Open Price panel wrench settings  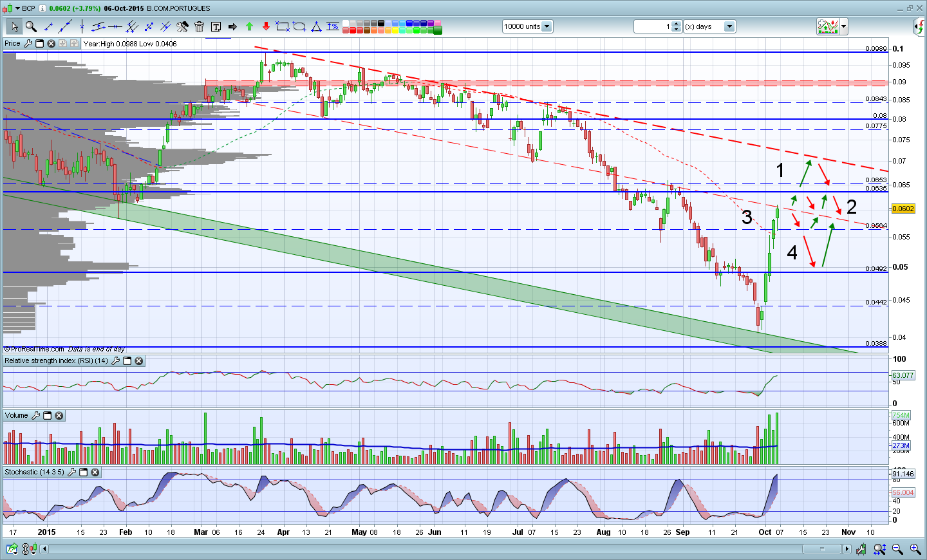[x=28, y=44]
